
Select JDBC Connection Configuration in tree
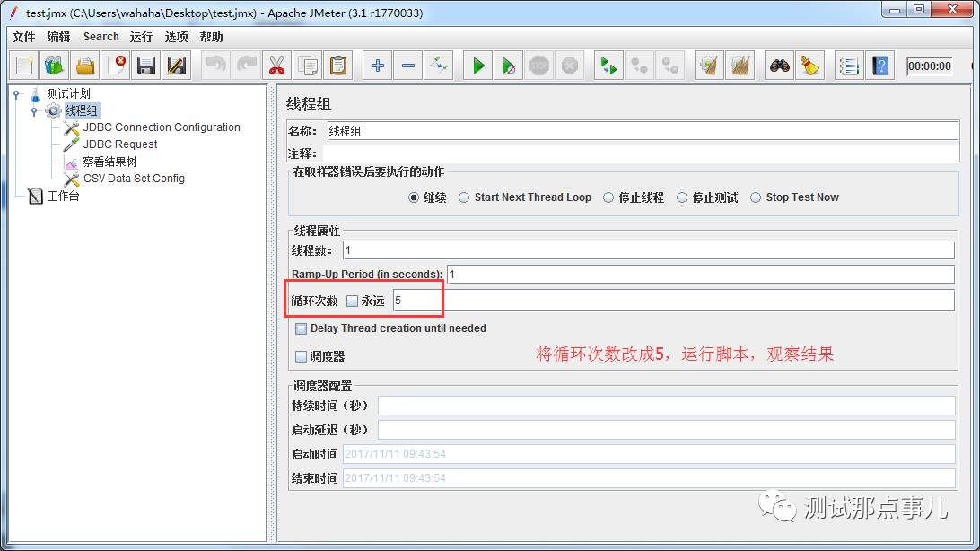pyautogui.click(x=162, y=127)
